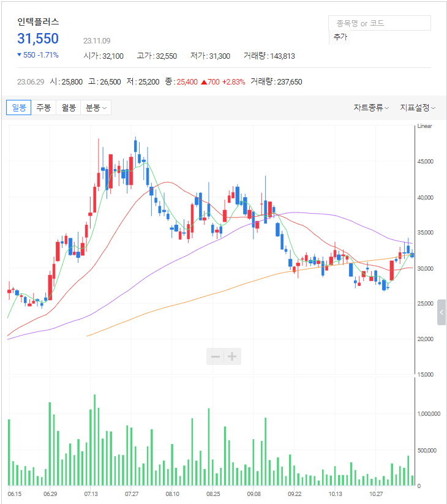
Task: Click the closing value 25,400
Action: click(187, 82)
